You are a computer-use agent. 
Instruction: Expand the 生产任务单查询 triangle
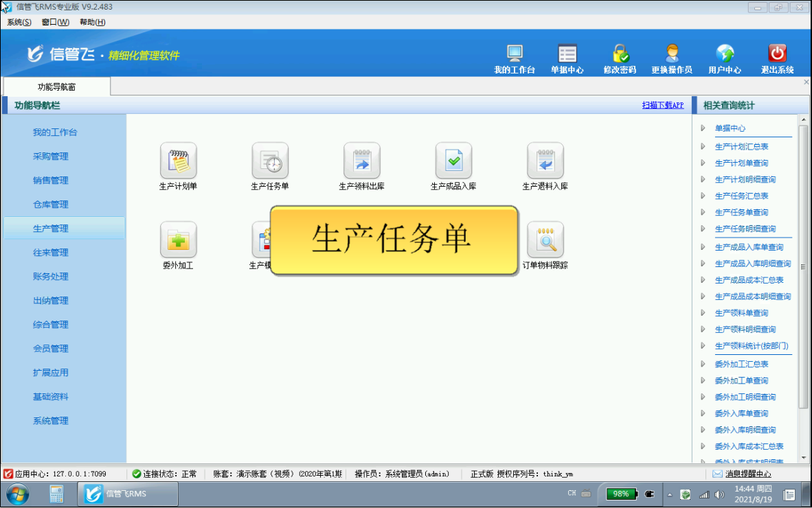[703, 212]
